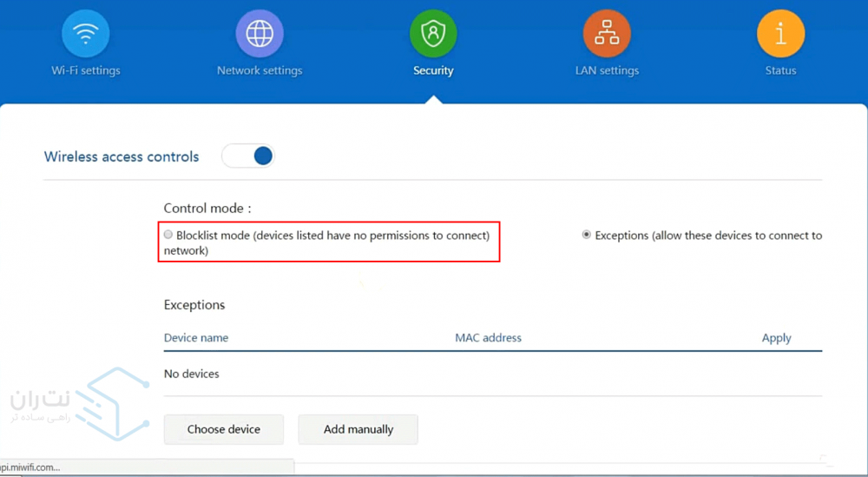Select the Blocklist mode radio button

168,235
